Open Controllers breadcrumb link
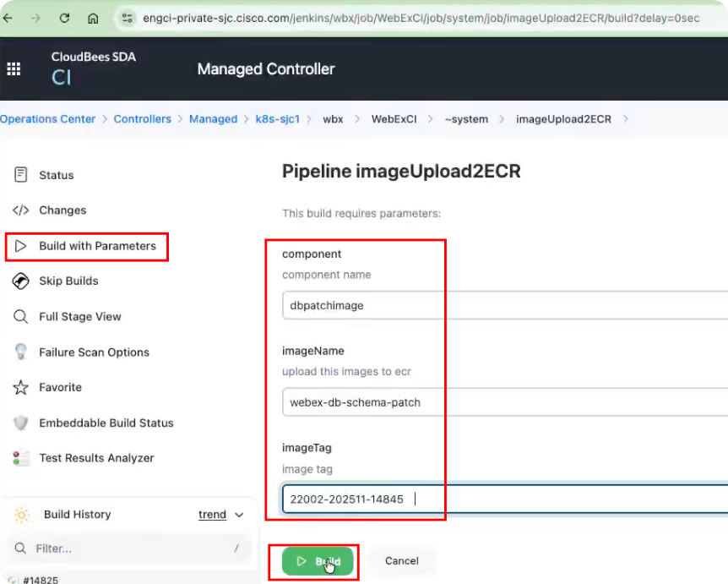The image size is (728, 584). point(142,119)
